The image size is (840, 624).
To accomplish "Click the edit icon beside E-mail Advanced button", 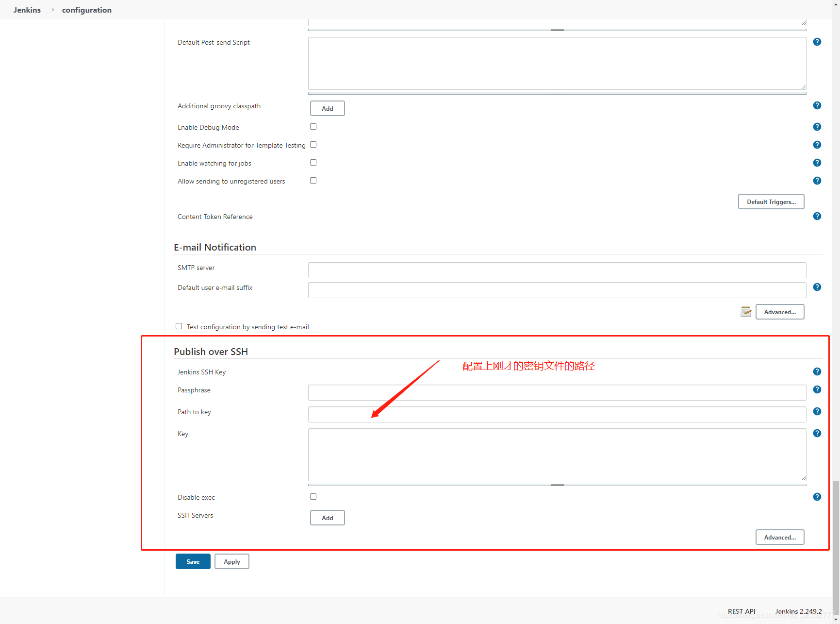I will point(746,311).
